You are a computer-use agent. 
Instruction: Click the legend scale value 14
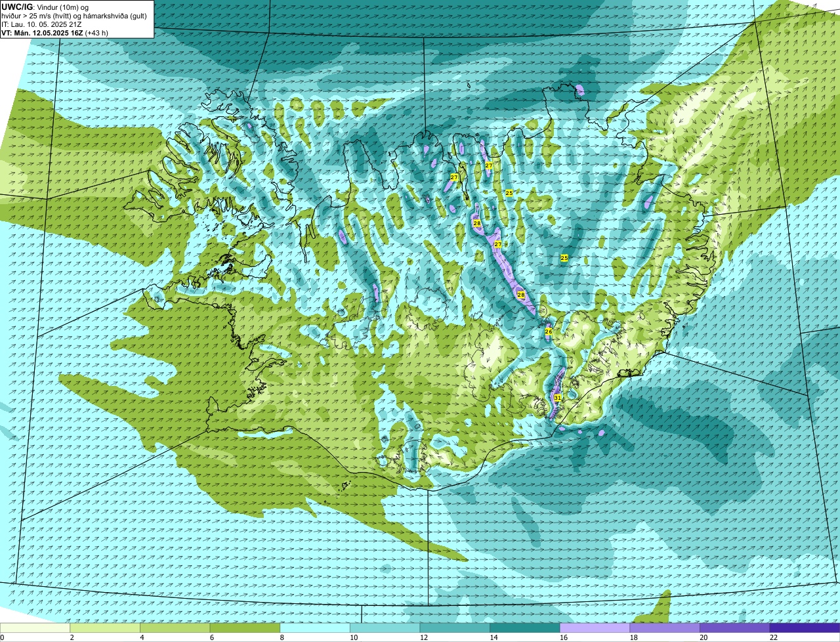(493, 637)
